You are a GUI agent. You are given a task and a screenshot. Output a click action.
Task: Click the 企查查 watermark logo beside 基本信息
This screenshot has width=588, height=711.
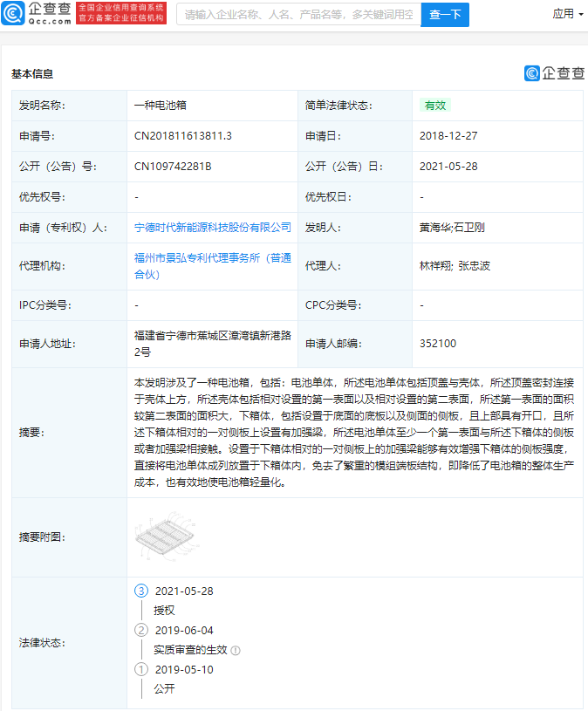tap(554, 73)
